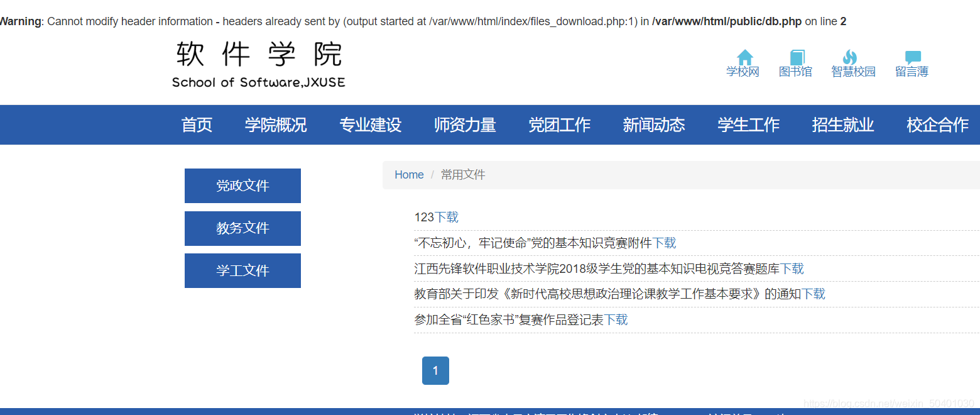The width and height of the screenshot is (980, 415).
Task: Open the 招生就业 page
Action: pyautogui.click(x=842, y=124)
